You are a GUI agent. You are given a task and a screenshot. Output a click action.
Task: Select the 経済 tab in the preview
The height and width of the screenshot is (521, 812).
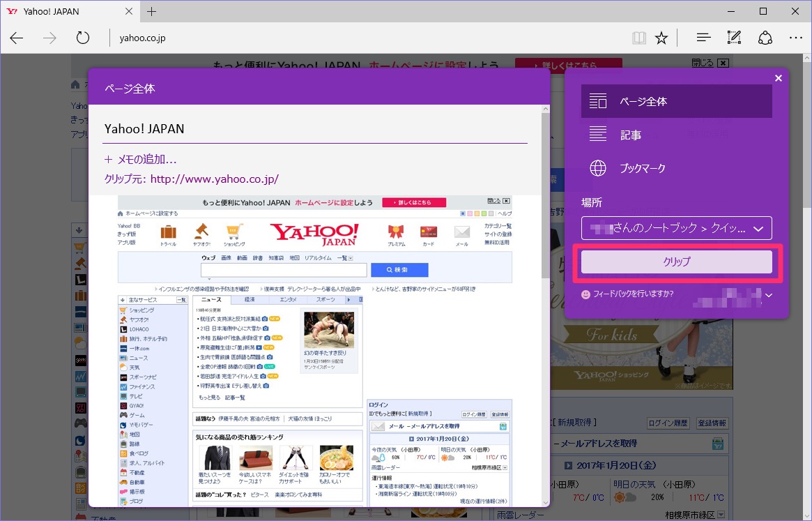coord(250,300)
